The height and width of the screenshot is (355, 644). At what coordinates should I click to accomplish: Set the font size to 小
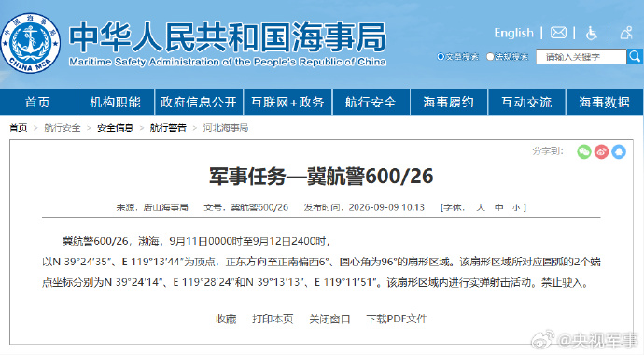[x=516, y=207]
